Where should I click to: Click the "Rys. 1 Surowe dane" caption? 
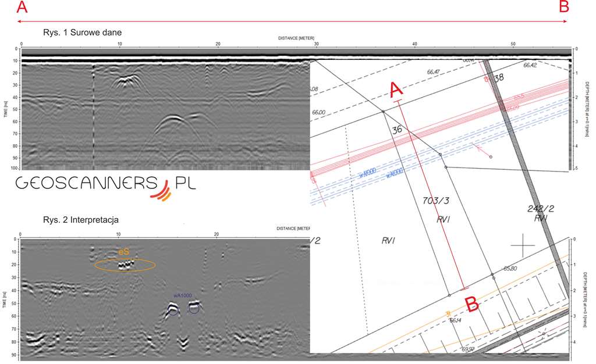pos(83,32)
